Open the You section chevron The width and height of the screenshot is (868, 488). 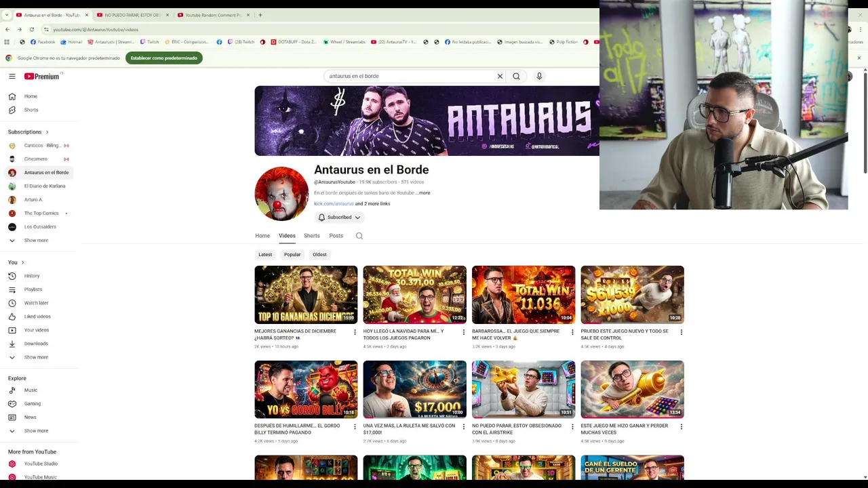[22, 262]
